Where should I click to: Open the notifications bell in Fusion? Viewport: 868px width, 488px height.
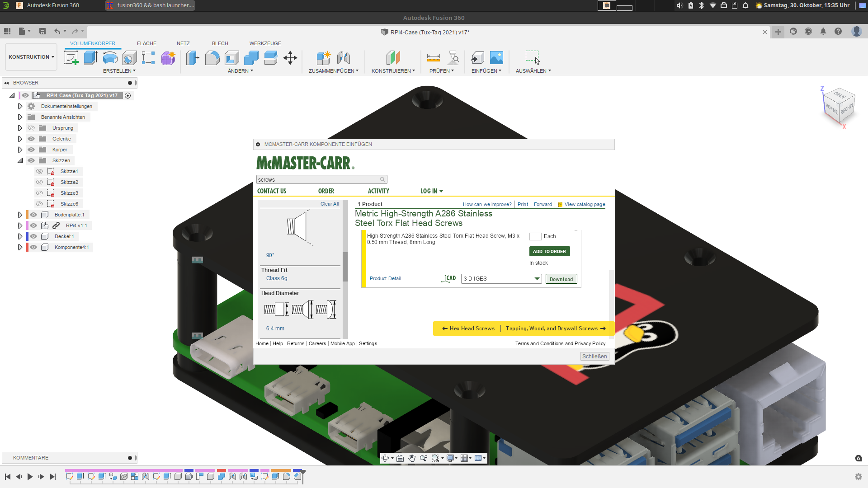click(x=823, y=31)
